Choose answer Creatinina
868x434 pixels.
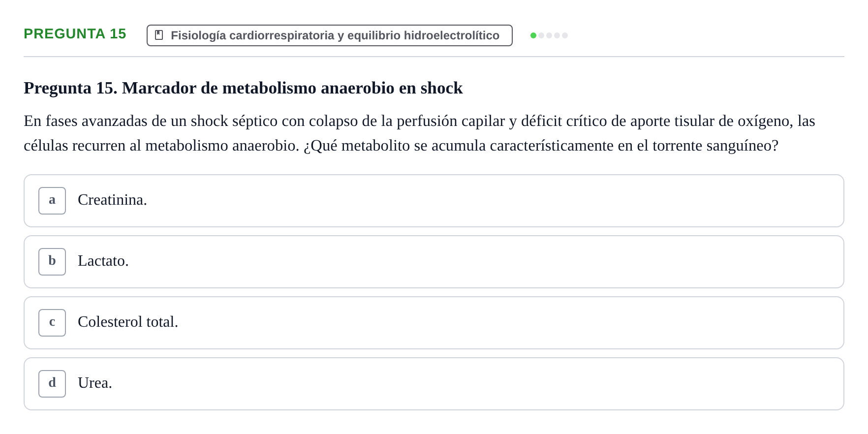pyautogui.click(x=112, y=200)
